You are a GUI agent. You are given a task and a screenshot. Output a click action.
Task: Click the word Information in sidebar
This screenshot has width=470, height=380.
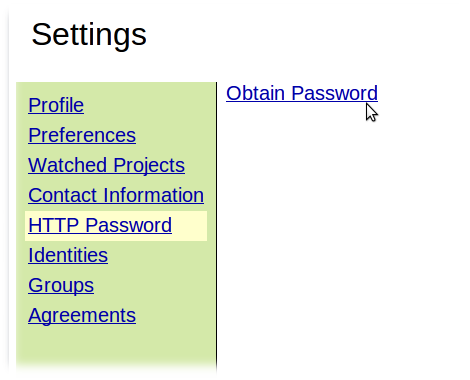coord(154,195)
